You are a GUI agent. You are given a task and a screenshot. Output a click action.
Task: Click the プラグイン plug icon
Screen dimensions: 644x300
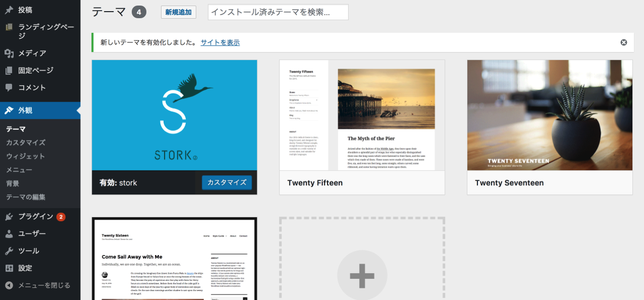9,217
